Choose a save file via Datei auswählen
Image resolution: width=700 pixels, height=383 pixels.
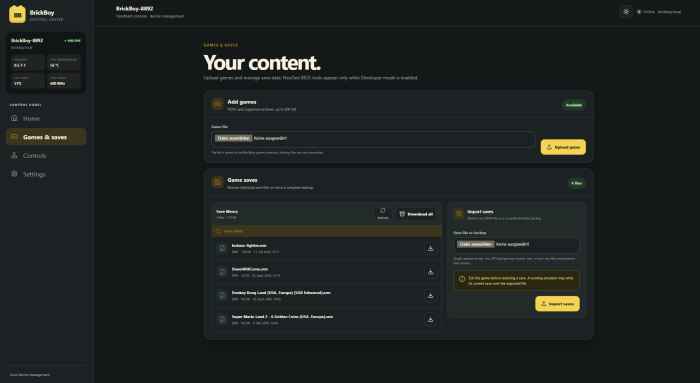[x=475, y=245]
